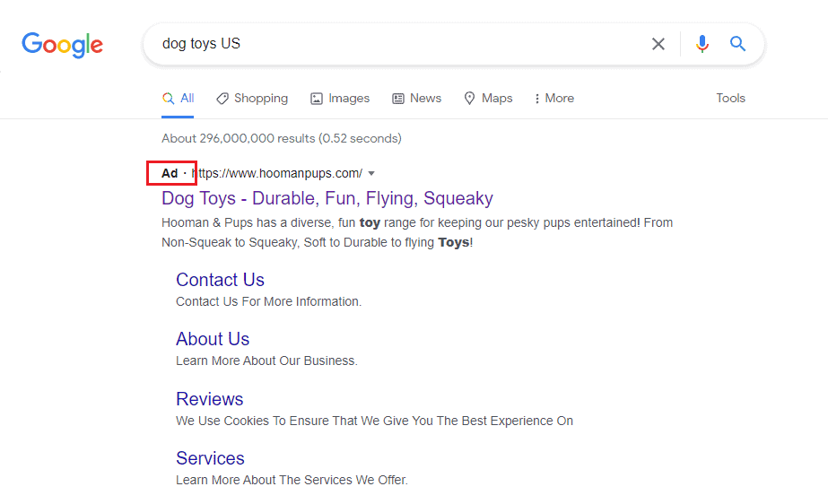Screen dimensions: 828x504
Task: Click the blue magnifier search icon
Action: coord(737,44)
